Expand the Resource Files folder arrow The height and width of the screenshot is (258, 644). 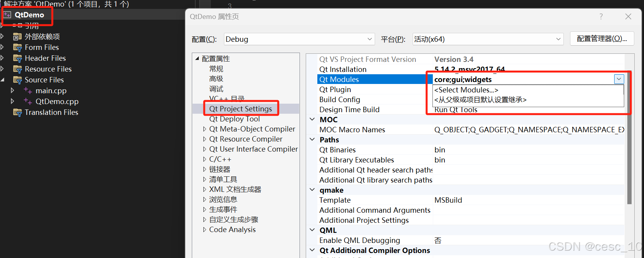pyautogui.click(x=2, y=69)
